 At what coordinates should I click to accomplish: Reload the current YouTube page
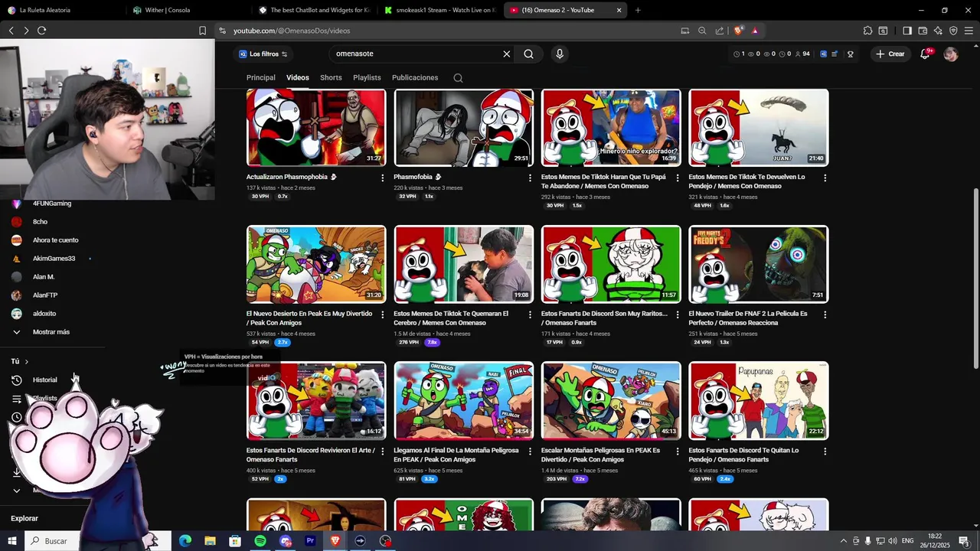click(x=41, y=31)
